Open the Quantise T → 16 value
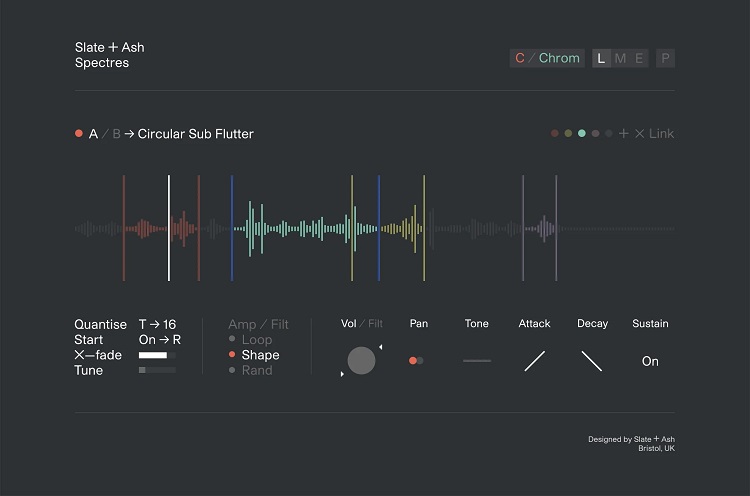This screenshot has height=496, width=750. 157,324
